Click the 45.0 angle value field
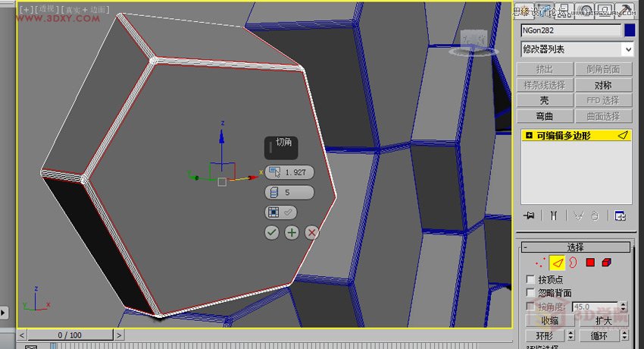 (x=596, y=307)
